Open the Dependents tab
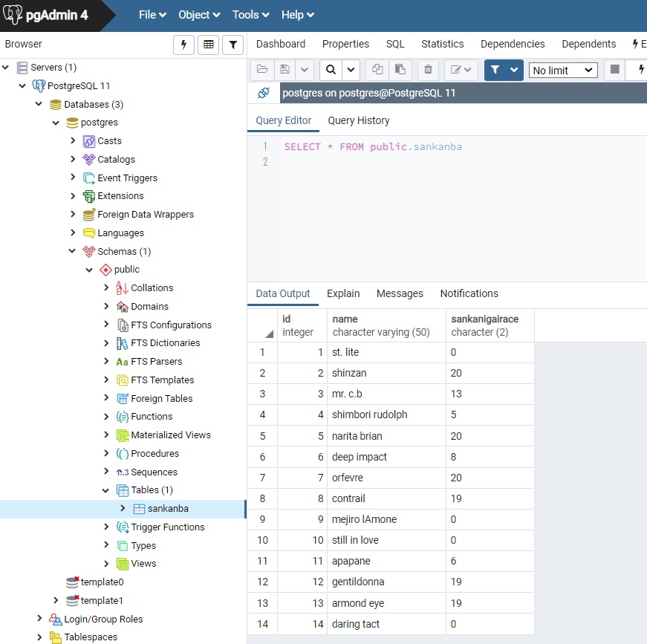The height and width of the screenshot is (644, 647). [589, 44]
